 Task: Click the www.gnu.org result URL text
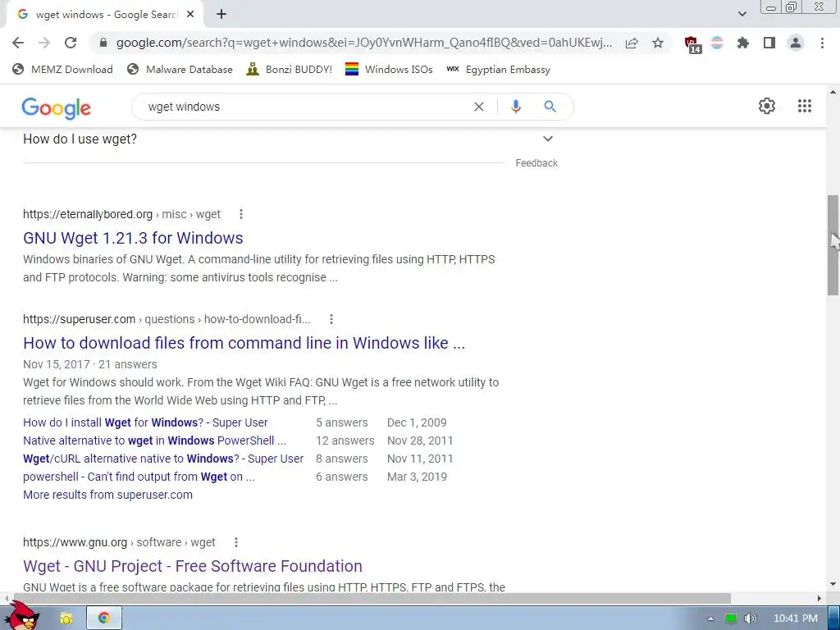coord(119,542)
